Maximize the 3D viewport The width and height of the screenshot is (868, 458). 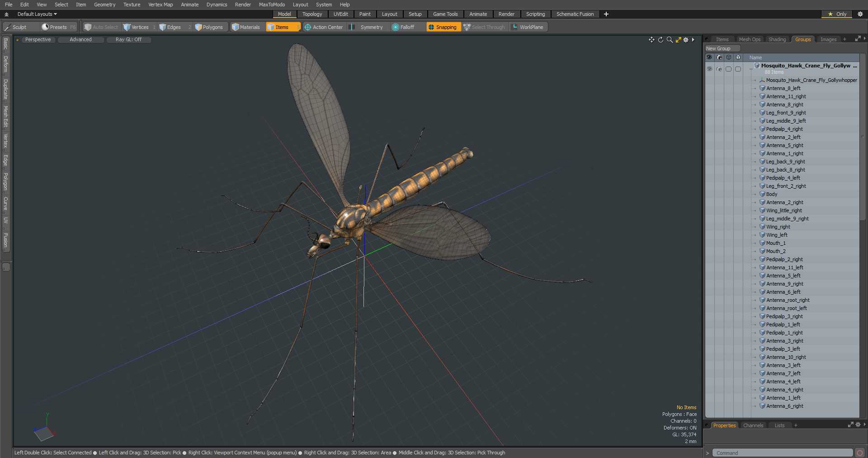678,40
